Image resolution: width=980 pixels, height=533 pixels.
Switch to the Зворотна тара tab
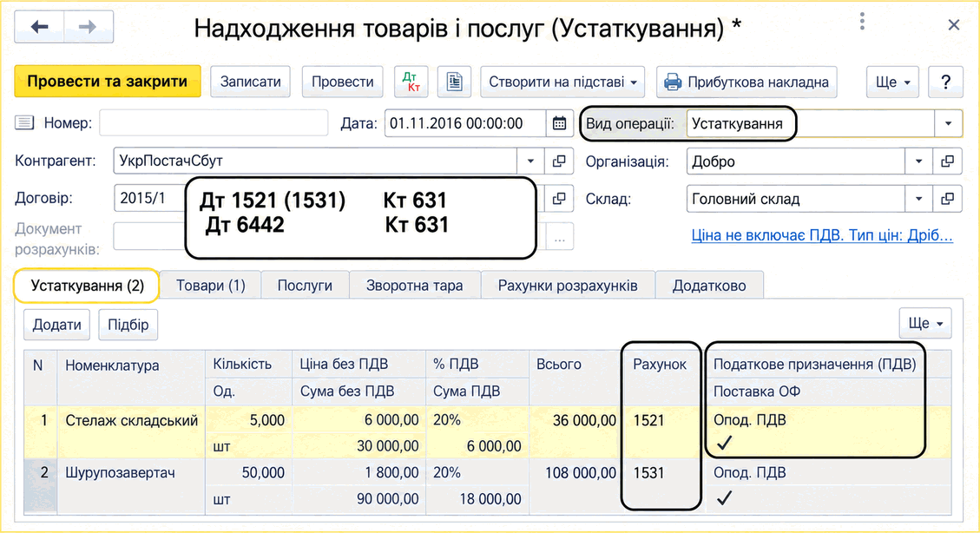coord(414,286)
